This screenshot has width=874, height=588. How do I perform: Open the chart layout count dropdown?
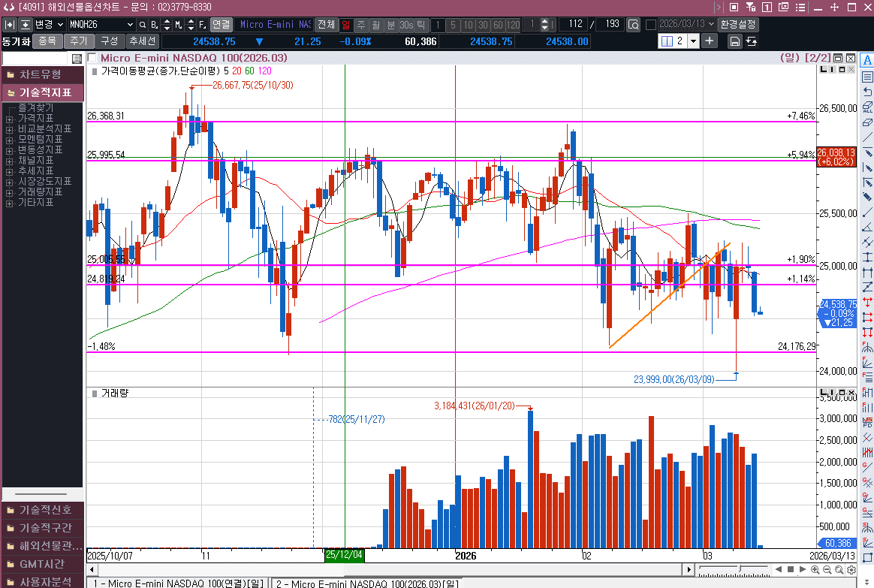pos(692,41)
